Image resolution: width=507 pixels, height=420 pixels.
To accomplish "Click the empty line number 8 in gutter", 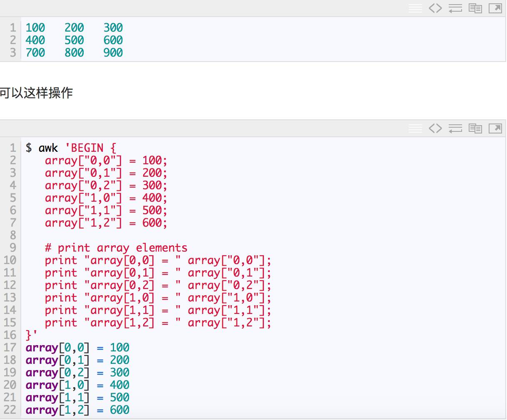I will [x=13, y=235].
